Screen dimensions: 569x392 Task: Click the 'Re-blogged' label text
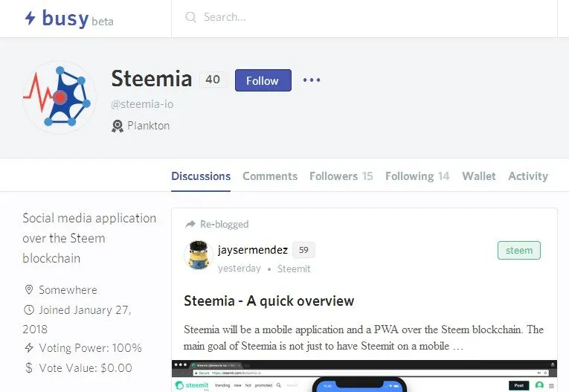point(225,225)
